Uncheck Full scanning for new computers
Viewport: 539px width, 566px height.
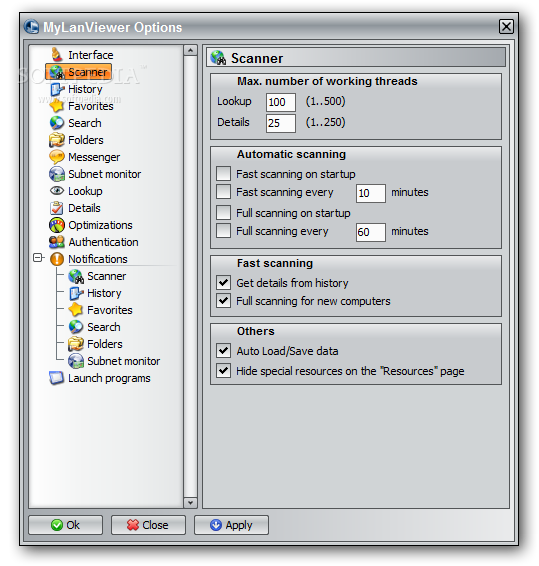223,300
